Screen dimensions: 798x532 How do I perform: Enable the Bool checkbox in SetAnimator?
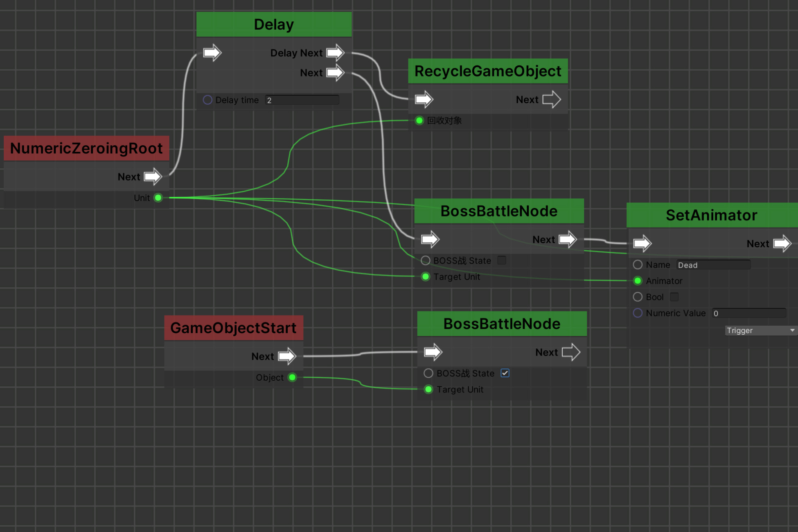[x=674, y=297]
